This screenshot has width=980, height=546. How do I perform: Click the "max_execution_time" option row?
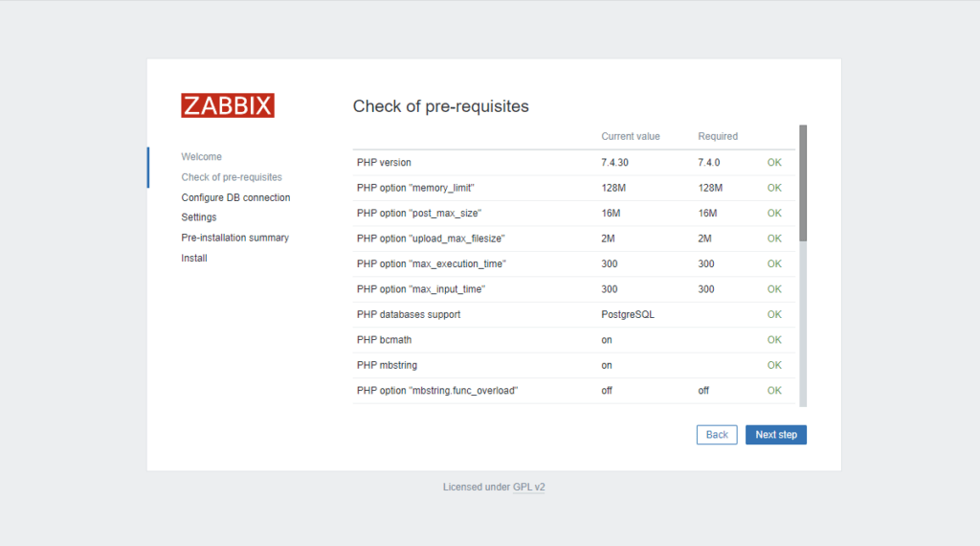click(431, 263)
